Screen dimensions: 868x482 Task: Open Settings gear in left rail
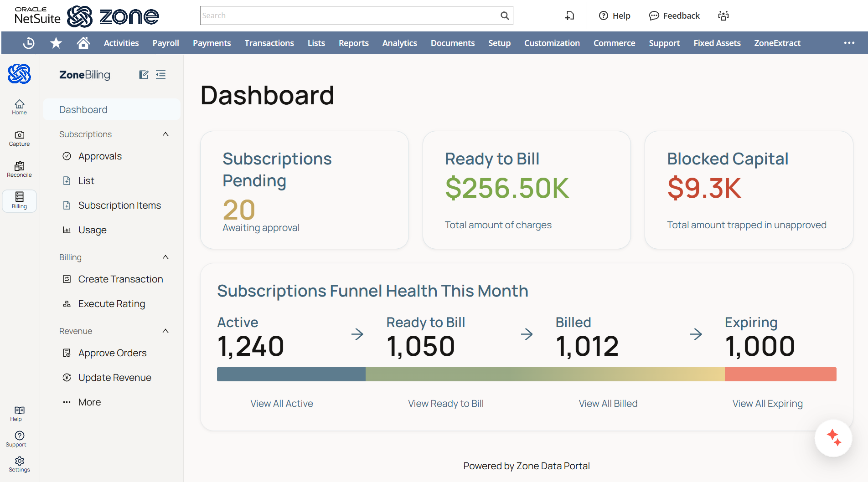coord(19,465)
